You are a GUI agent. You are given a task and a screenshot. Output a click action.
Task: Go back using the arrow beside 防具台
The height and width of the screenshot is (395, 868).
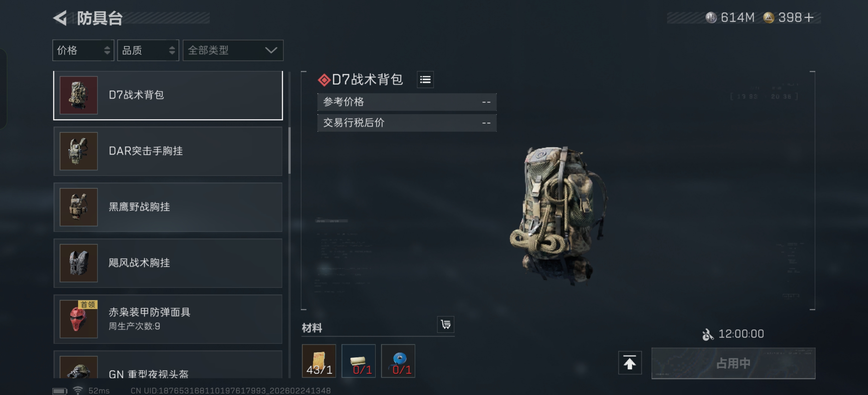[60, 18]
